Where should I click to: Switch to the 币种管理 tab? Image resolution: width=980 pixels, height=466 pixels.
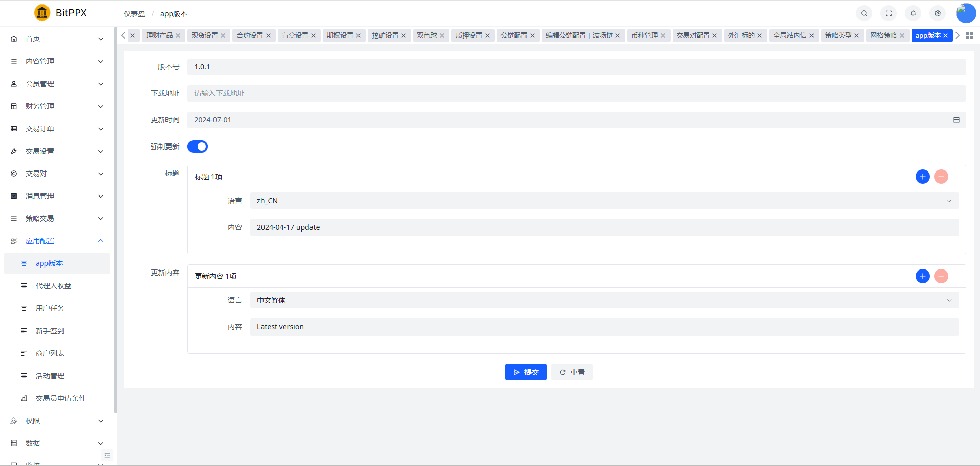coord(644,35)
